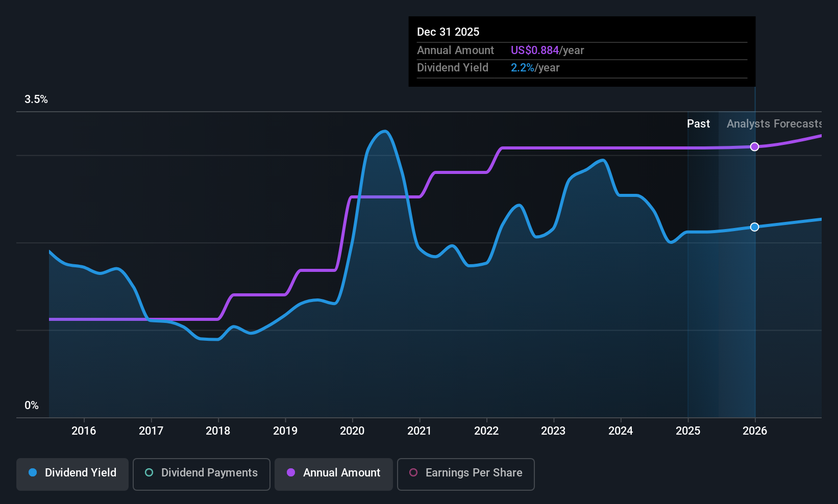
Task: Show the Earnings Per Share series
Action: click(465, 474)
